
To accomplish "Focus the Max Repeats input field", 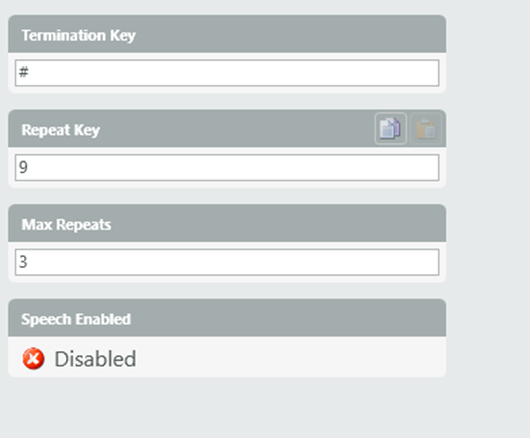I will pyautogui.click(x=227, y=262).
